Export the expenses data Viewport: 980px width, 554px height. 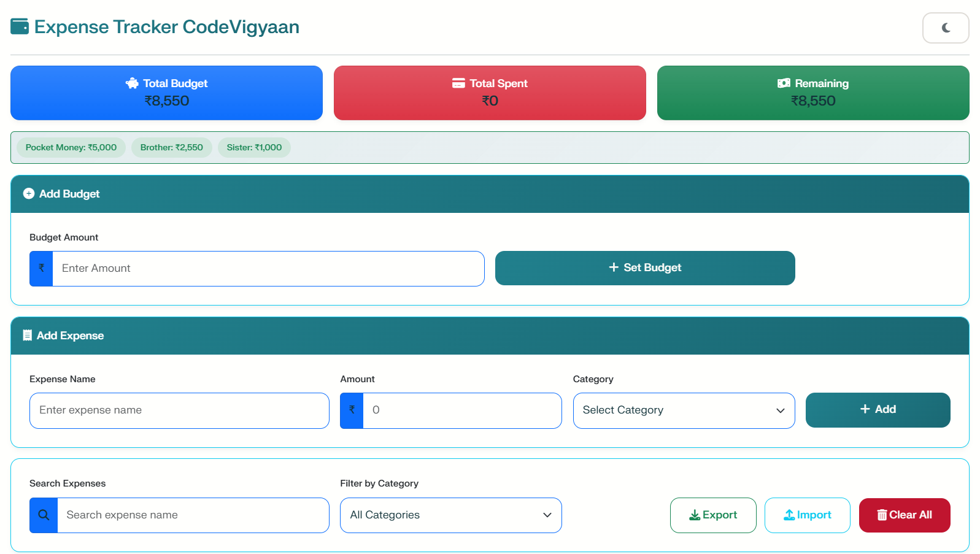(712, 515)
